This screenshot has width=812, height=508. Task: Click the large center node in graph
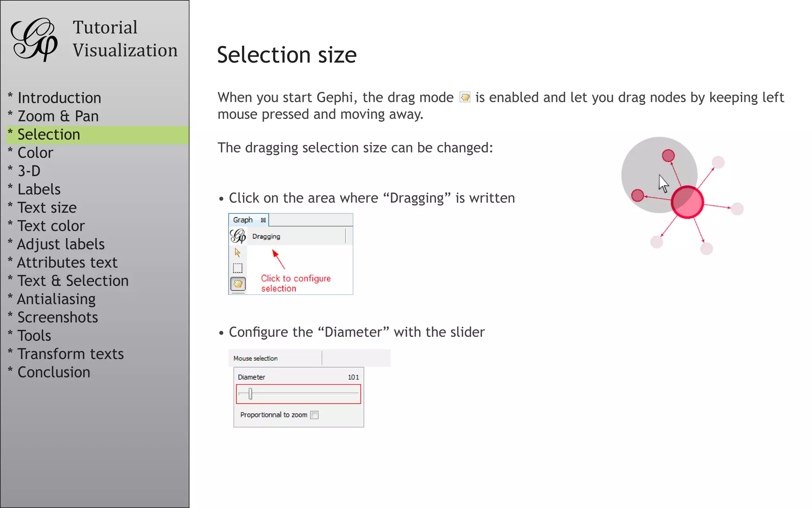(x=687, y=202)
